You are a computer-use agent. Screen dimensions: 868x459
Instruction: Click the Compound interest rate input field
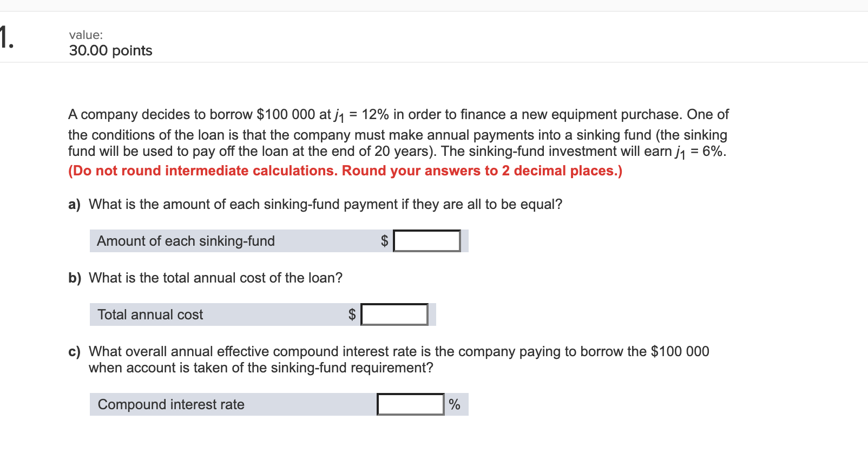410,404
